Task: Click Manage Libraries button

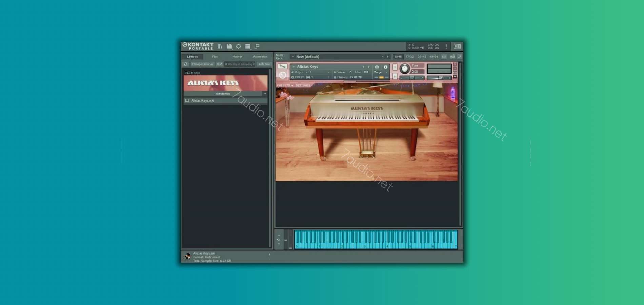Action: [x=202, y=64]
